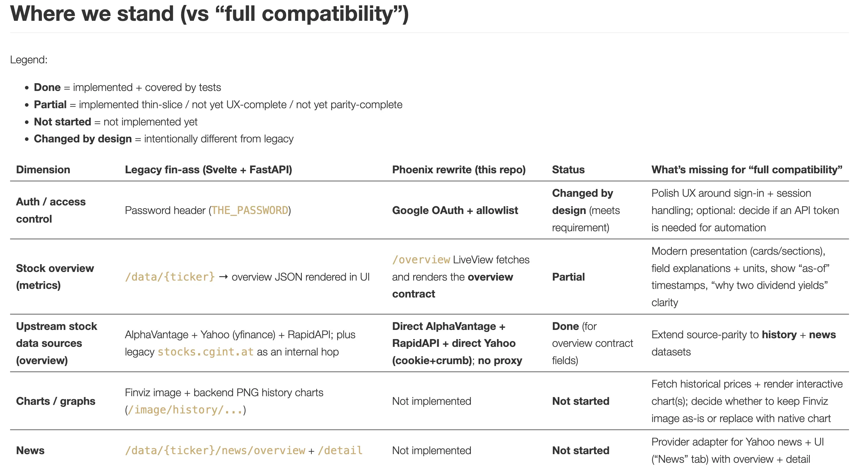Click the "Auth / access control" row label

pos(50,210)
